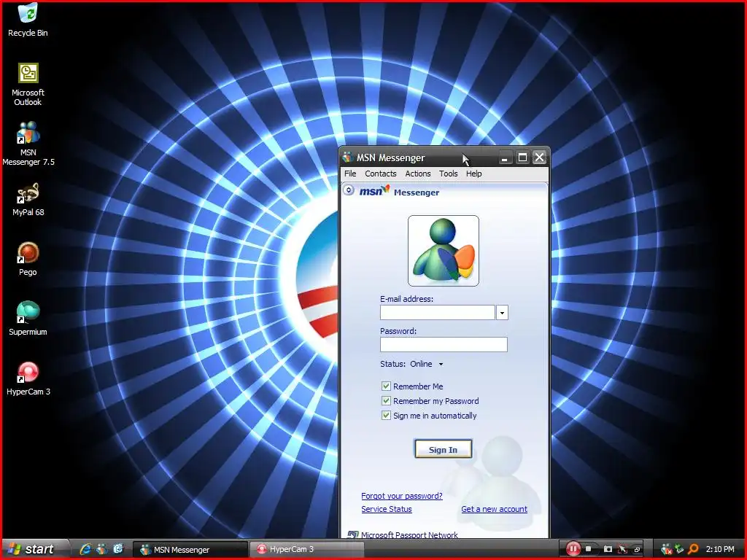Open the Service Status link

387,509
